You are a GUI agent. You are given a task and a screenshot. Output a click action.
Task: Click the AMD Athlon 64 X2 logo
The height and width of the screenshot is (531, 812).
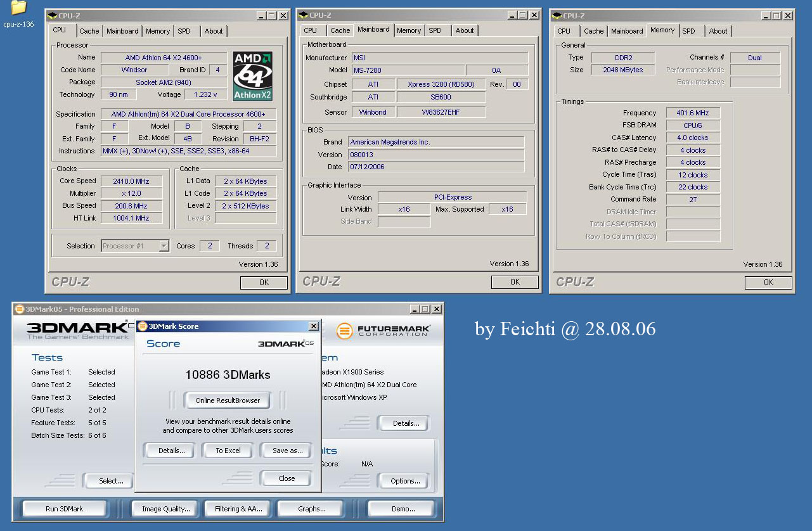(253, 76)
